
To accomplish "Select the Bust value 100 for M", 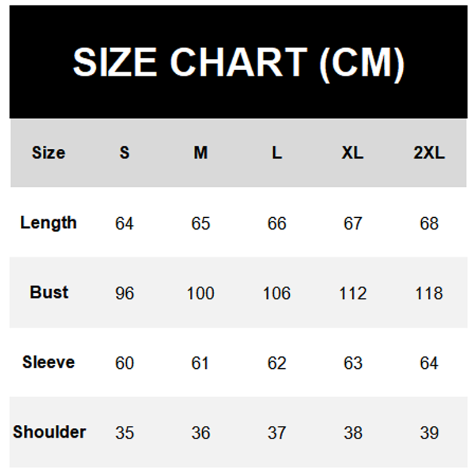I will point(201,293).
